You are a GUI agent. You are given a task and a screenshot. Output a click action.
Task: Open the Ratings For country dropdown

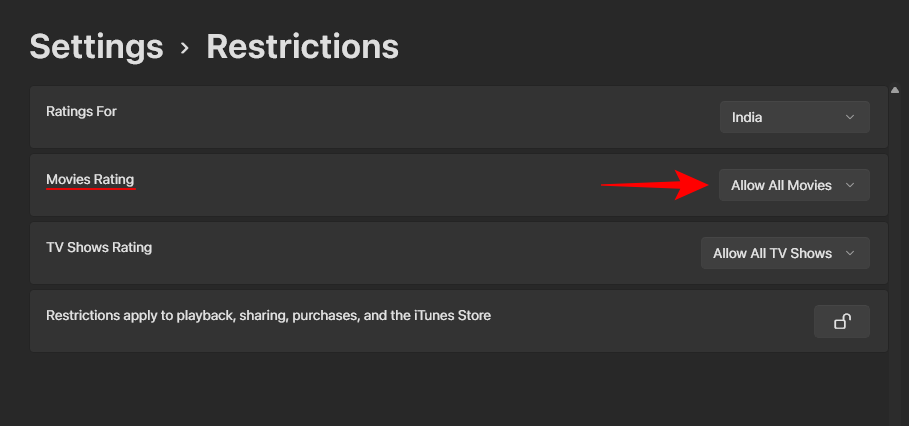pyautogui.click(x=794, y=117)
